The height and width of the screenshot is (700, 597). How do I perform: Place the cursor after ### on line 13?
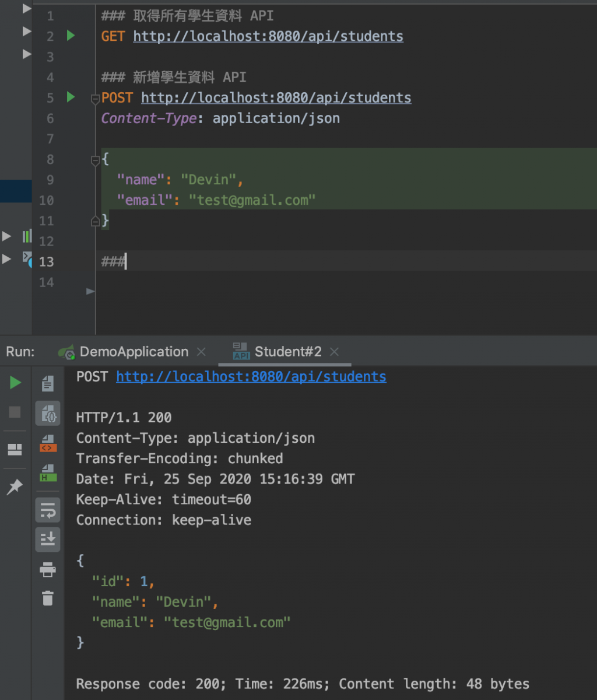[125, 261]
